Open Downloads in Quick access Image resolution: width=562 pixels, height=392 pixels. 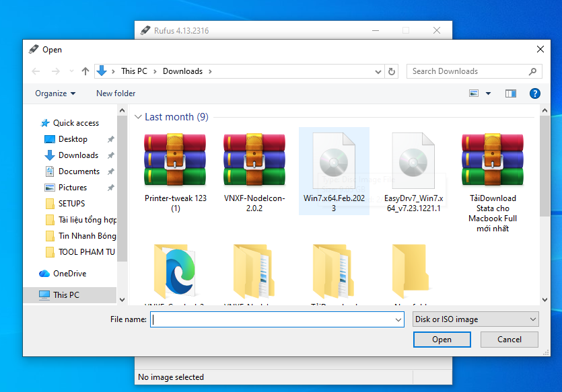click(x=78, y=155)
